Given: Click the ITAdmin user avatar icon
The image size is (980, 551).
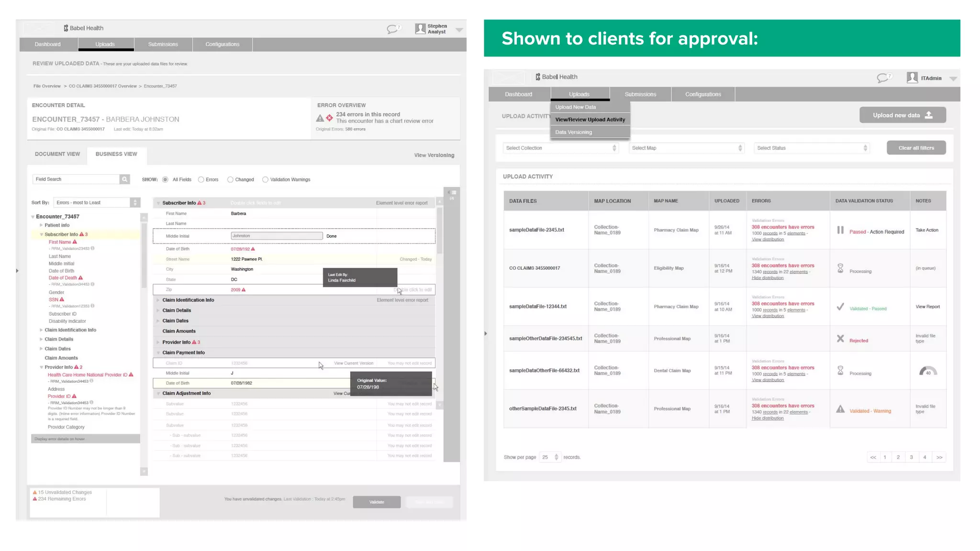Looking at the screenshot, I should point(912,77).
